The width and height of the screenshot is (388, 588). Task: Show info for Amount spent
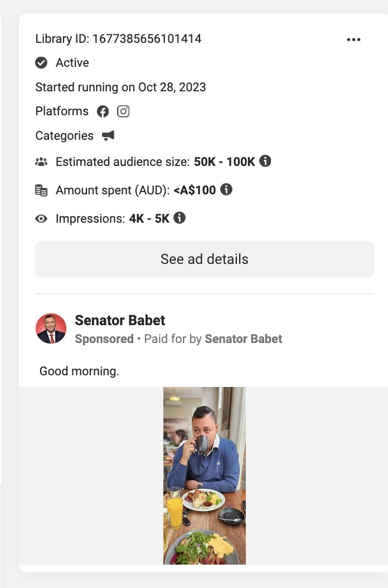click(226, 189)
